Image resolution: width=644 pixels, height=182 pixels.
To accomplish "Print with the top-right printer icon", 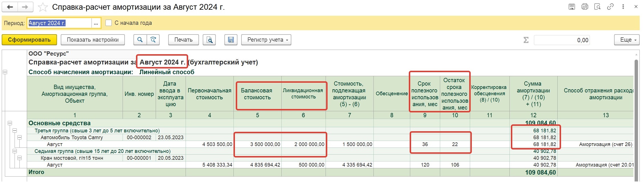I will pos(585,7).
